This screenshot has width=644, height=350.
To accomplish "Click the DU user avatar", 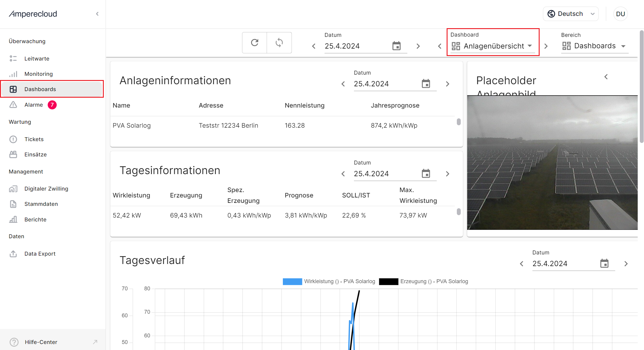I will point(620,14).
